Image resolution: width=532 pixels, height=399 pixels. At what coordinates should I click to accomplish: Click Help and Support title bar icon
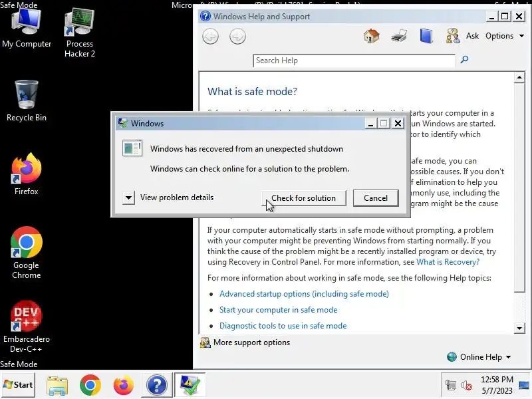(205, 16)
